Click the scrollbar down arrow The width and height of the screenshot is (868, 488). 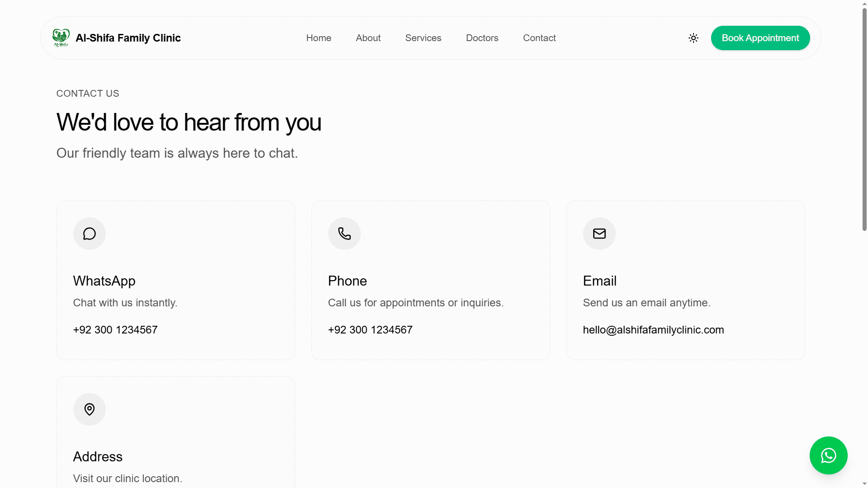coord(864,484)
